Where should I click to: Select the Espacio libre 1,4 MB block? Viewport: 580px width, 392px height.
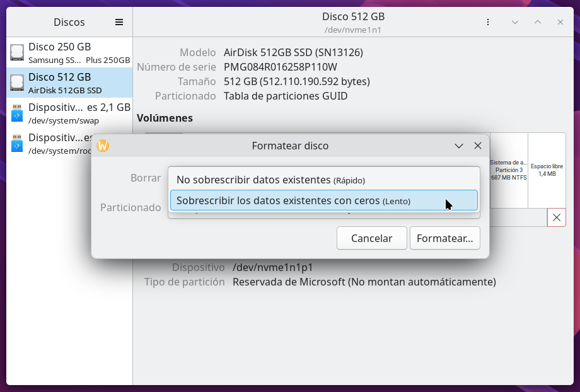(547, 170)
